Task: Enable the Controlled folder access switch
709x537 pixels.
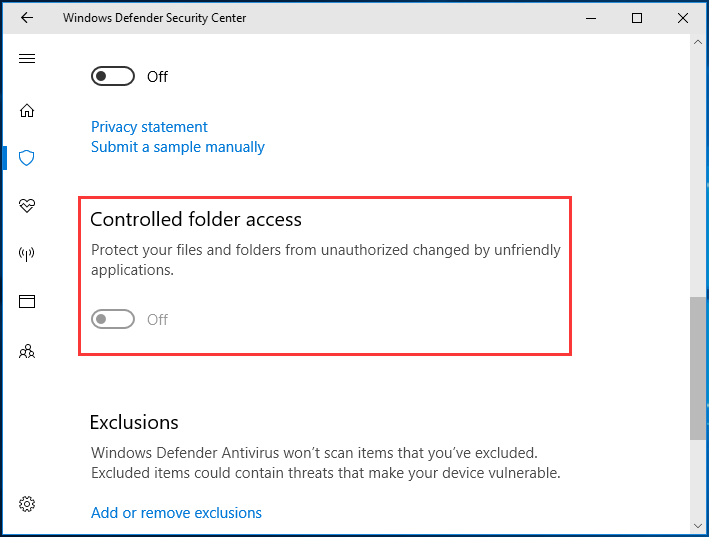Action: tap(112, 320)
